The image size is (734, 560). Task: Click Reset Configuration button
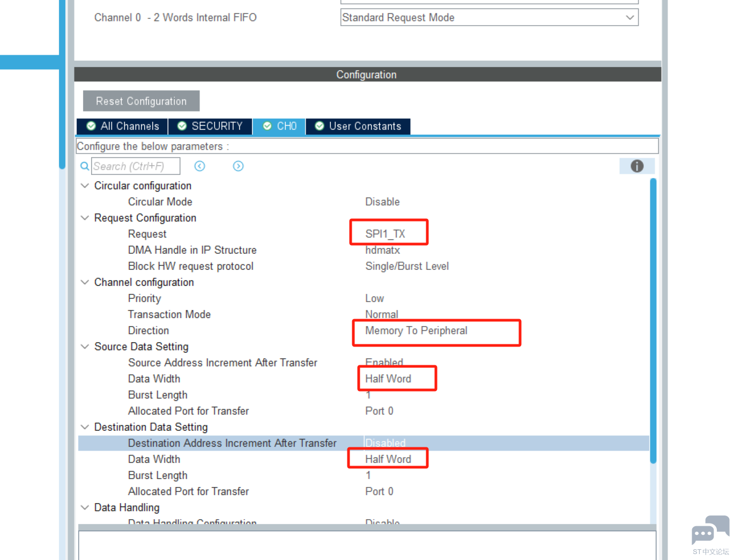point(141,101)
